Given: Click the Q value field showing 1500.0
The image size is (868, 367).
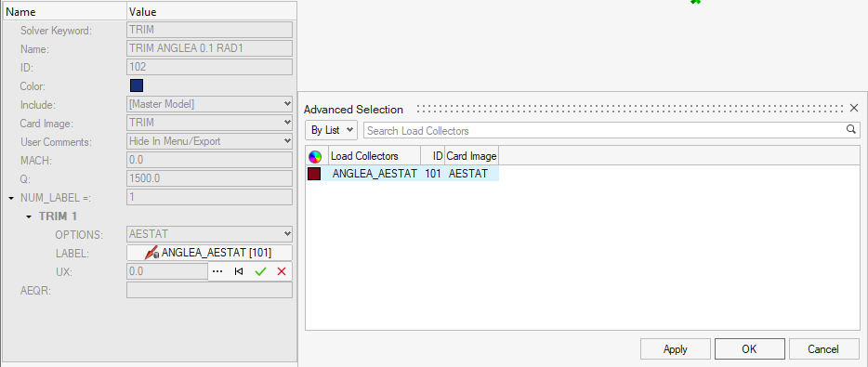Looking at the screenshot, I should click(x=209, y=178).
